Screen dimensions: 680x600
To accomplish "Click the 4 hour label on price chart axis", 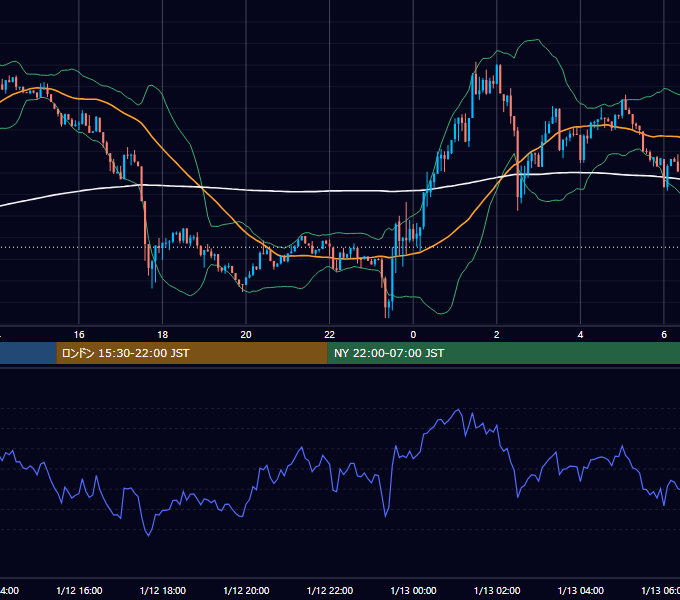I will click(x=580, y=335).
